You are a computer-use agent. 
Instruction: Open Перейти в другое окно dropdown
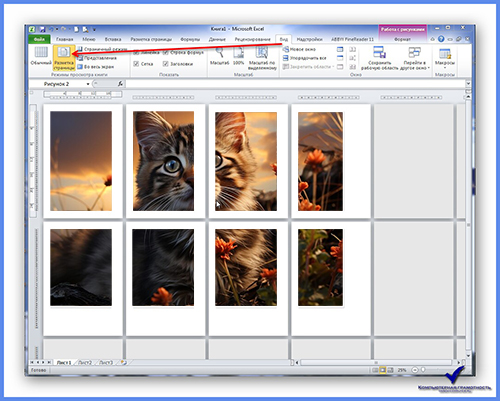pos(415,58)
